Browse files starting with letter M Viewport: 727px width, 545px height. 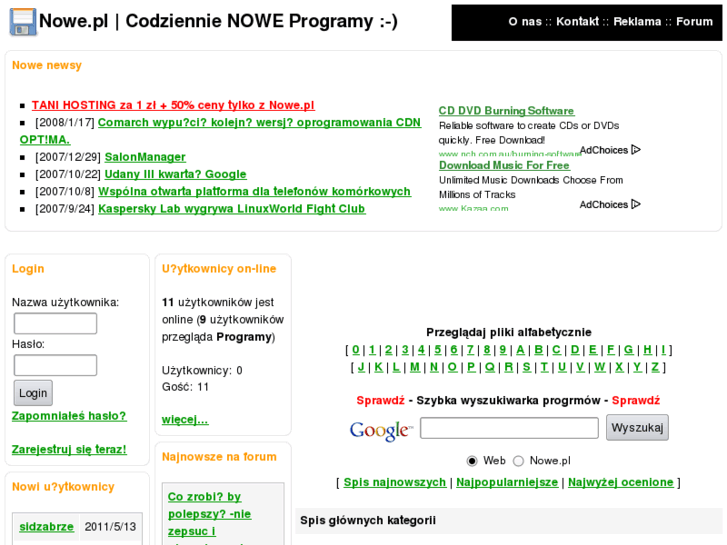tap(415, 367)
